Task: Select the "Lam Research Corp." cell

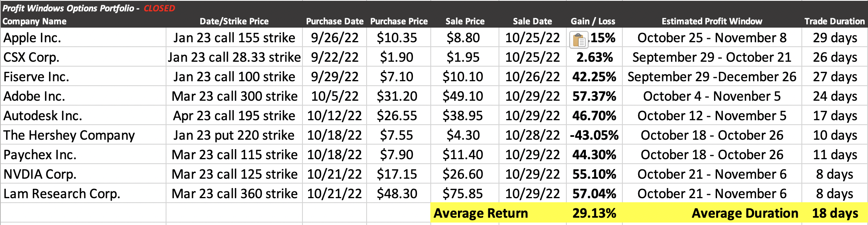Action: 62,194
